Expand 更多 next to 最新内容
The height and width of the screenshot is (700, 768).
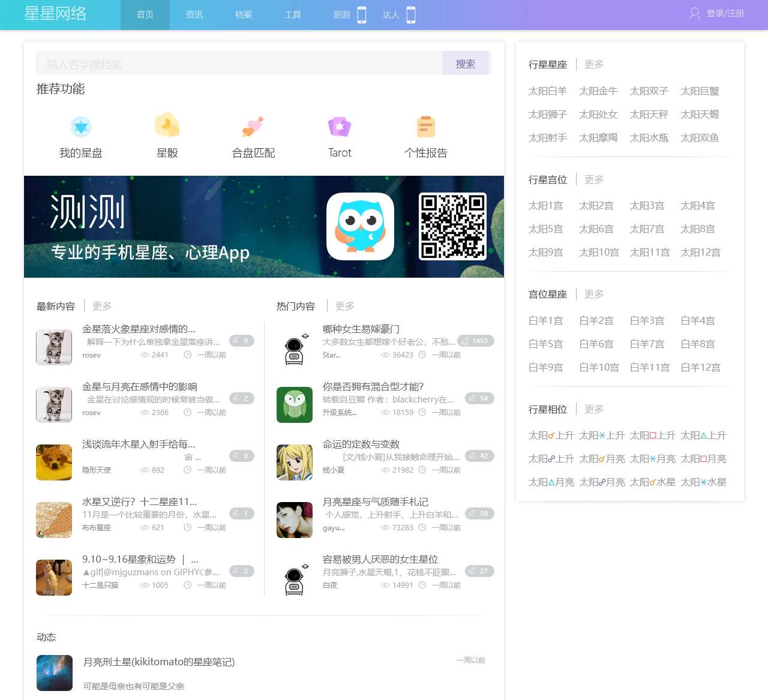pyautogui.click(x=102, y=306)
